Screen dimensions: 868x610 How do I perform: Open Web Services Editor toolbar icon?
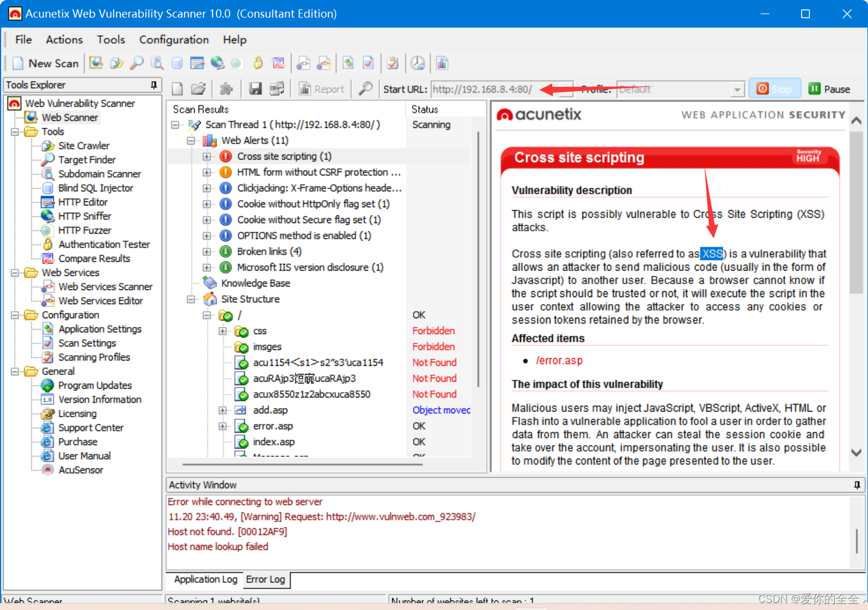coord(323,63)
